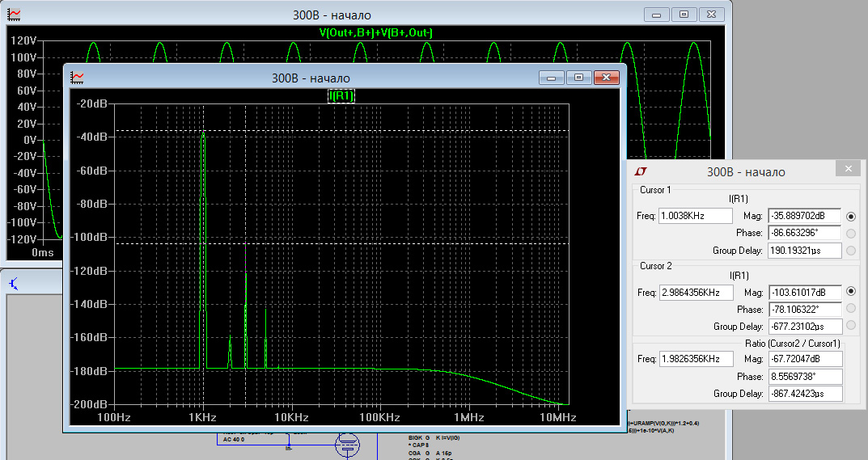The height and width of the screenshot is (460, 868).
Task: Minimize the front FFT plot window
Action: 552,78
